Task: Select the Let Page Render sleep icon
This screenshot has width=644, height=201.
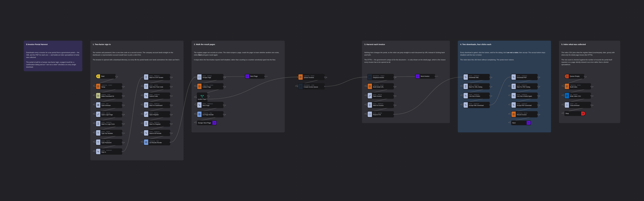Action: (x=199, y=114)
